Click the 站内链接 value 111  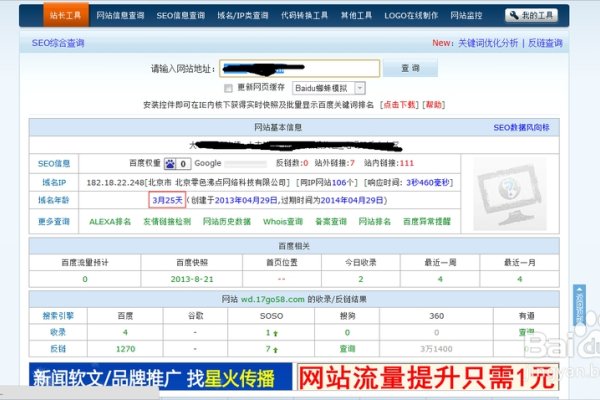click(x=407, y=163)
